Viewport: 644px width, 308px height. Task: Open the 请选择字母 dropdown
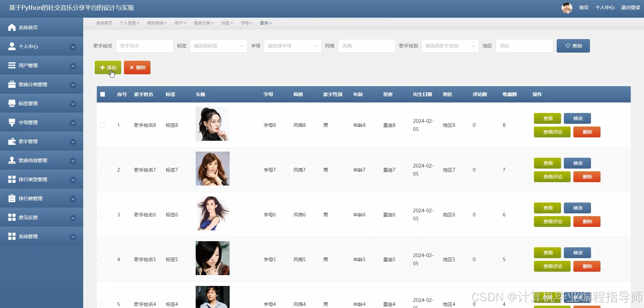click(x=292, y=46)
